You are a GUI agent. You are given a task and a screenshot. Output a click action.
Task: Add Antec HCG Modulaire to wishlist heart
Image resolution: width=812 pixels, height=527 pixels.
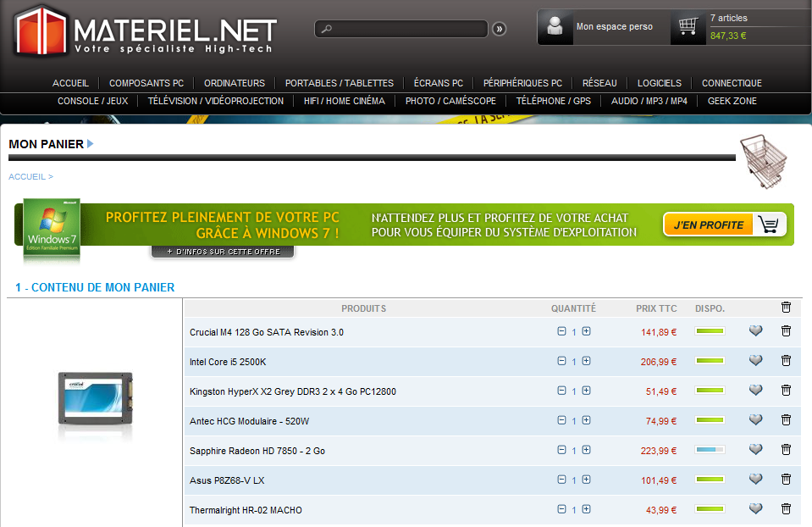tap(756, 420)
